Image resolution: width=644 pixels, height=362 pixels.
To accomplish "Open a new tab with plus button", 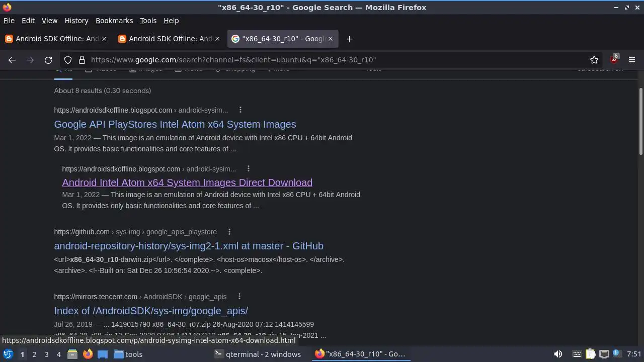I will 349,39.
